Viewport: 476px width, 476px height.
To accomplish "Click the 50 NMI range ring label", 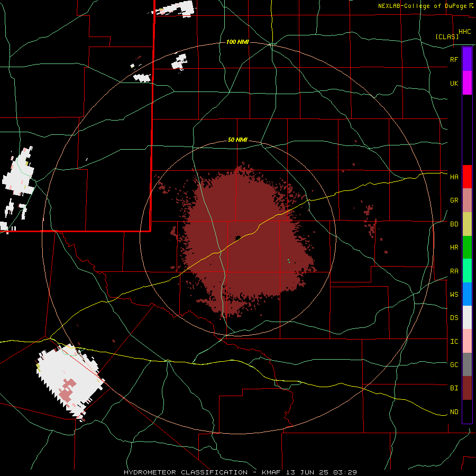I will (237, 140).
